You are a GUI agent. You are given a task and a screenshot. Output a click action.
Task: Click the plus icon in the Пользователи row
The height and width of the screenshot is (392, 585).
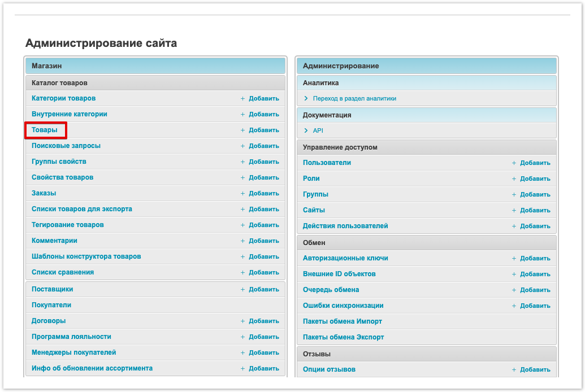pos(514,163)
